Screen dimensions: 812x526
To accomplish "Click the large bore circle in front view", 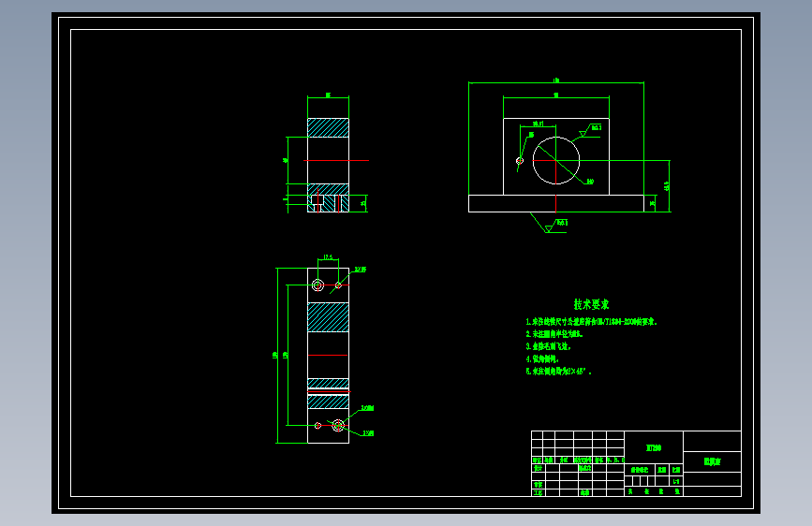I will point(555,160).
